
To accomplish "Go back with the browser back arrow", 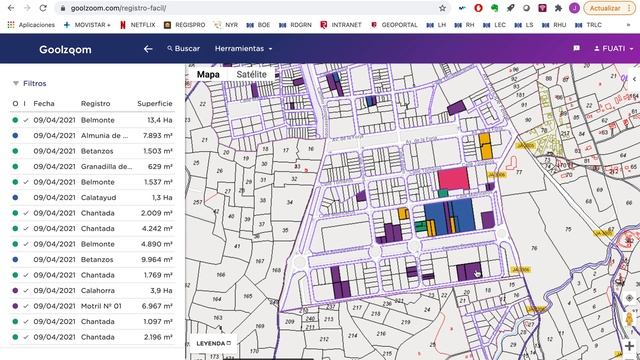I will point(11,8).
